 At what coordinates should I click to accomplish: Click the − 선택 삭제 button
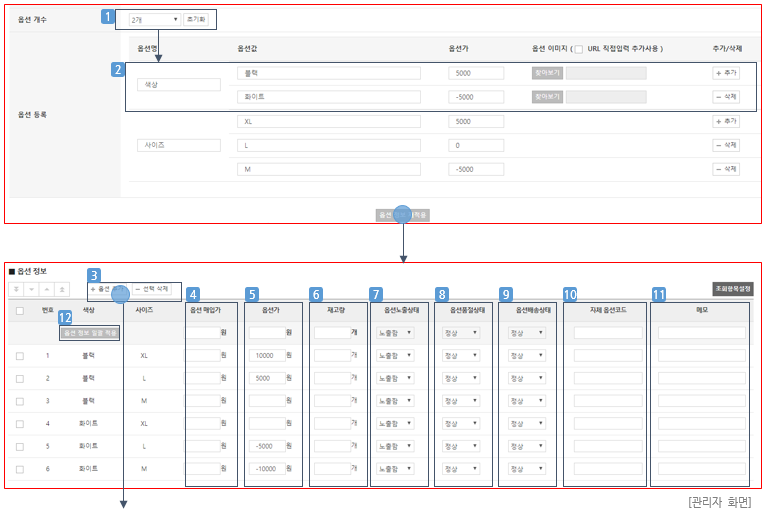click(153, 289)
